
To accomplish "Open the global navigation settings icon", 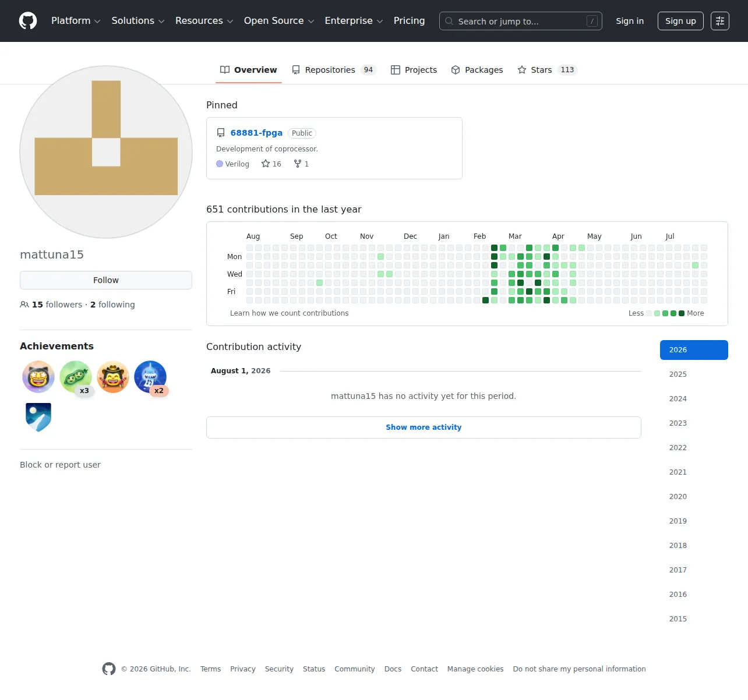I will pos(720,21).
